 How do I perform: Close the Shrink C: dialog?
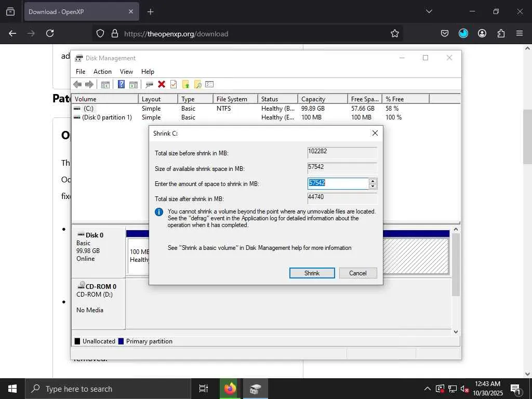375,133
